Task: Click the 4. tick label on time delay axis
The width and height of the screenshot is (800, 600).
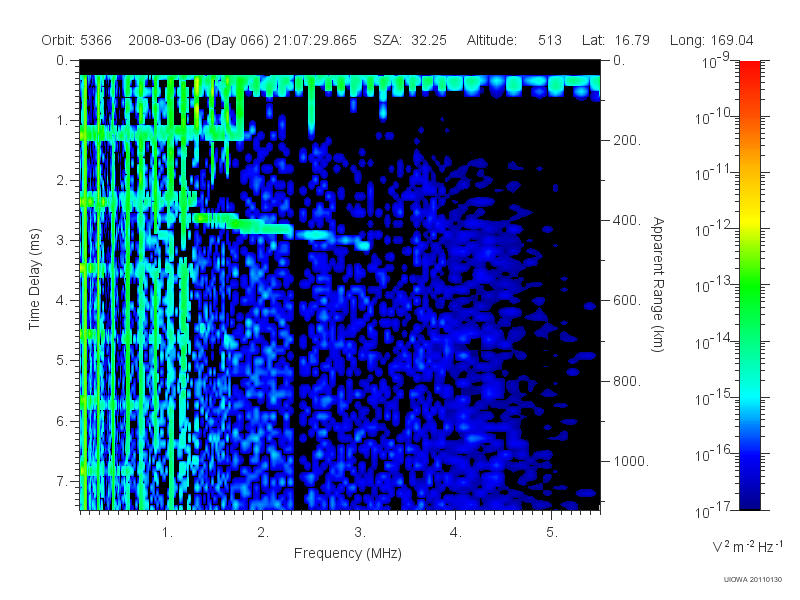Action: pos(62,301)
